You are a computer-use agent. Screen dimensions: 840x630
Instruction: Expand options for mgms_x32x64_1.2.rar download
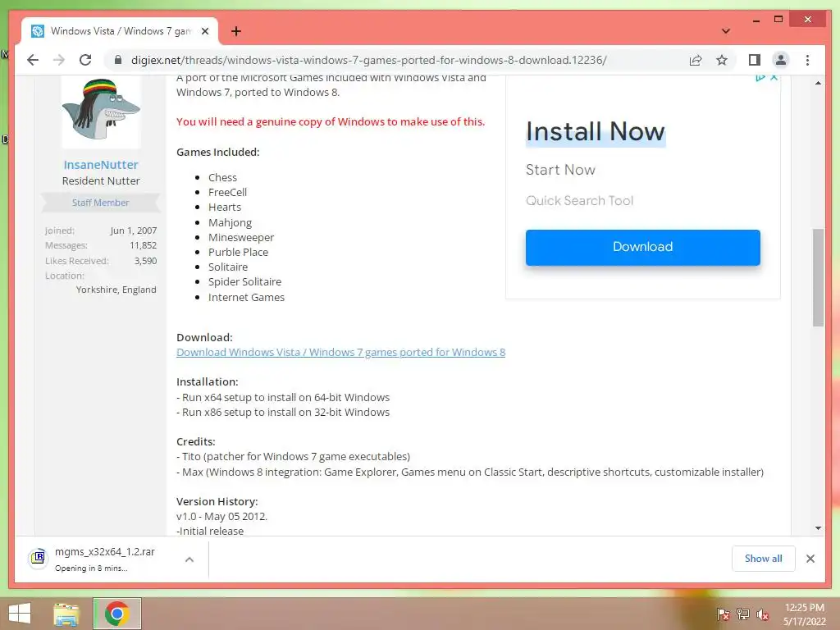(x=189, y=559)
